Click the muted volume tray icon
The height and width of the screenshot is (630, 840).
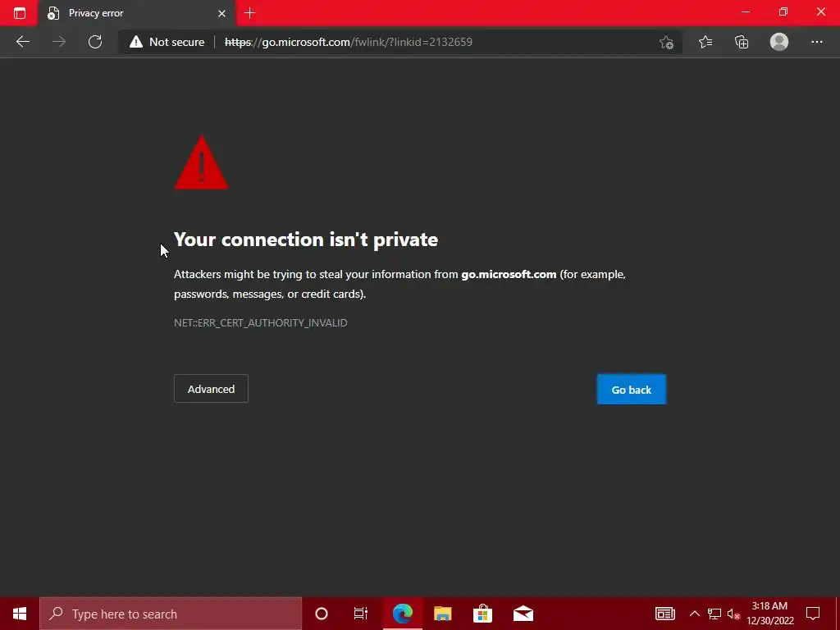point(733,614)
